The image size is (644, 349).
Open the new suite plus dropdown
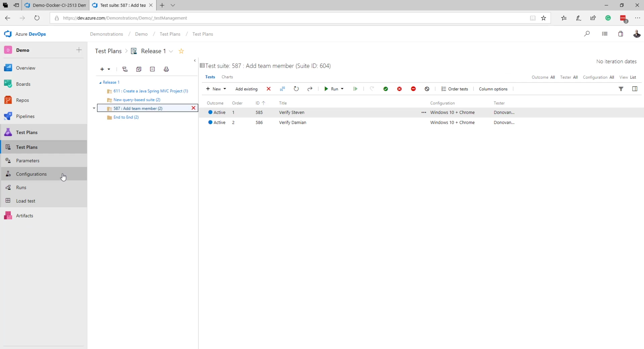(105, 69)
